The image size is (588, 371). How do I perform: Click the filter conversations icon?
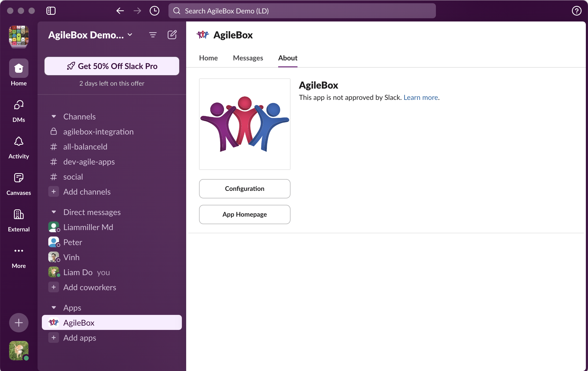(153, 35)
